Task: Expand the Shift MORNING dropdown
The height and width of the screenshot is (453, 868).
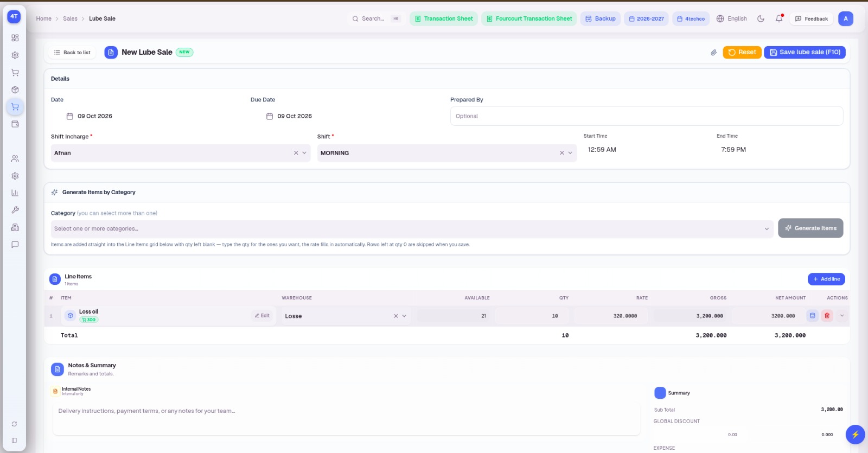Action: click(x=570, y=153)
